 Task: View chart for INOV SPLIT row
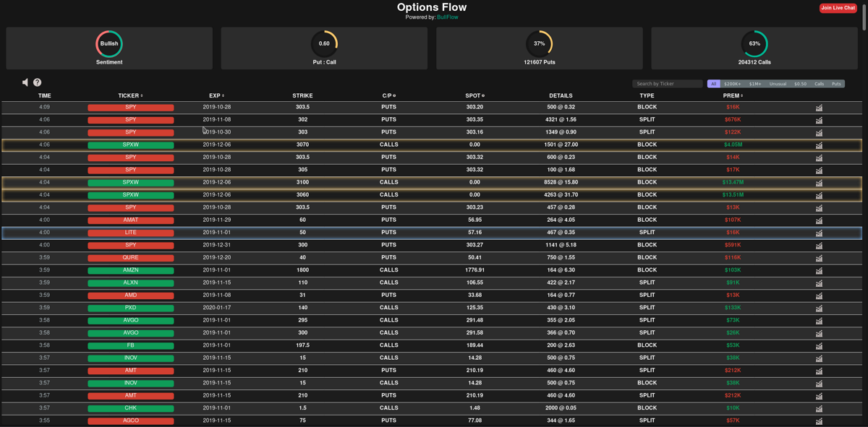[x=819, y=358]
